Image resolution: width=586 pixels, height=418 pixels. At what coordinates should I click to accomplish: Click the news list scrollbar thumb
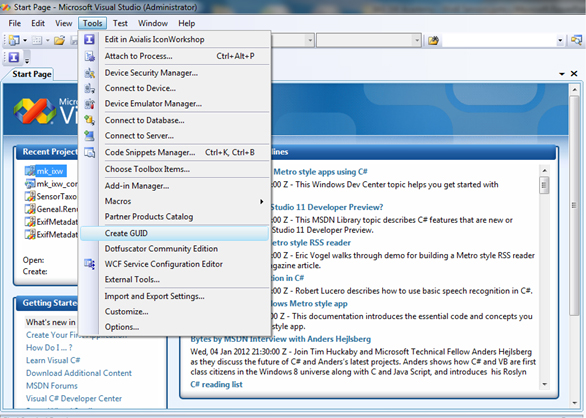544,185
